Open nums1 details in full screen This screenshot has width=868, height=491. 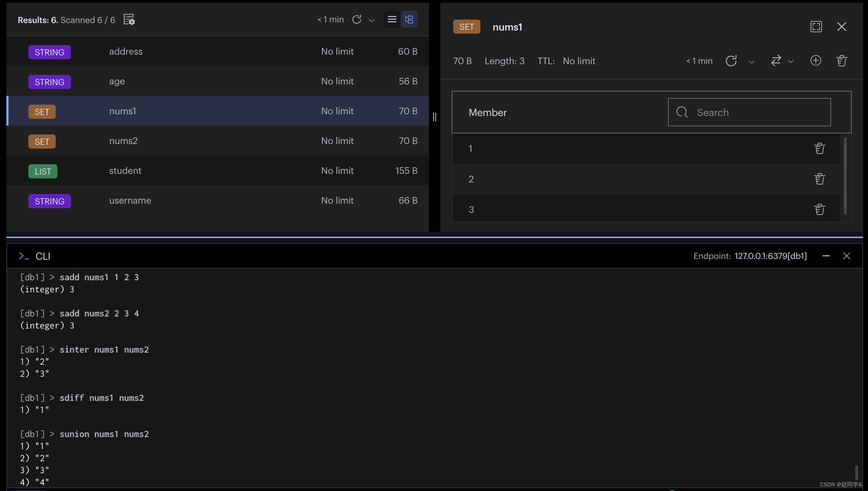(x=816, y=27)
